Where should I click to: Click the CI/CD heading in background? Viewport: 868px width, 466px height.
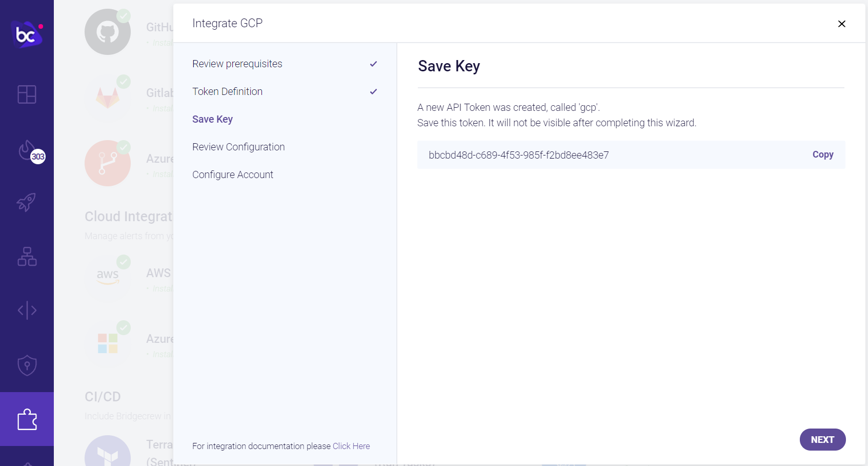103,397
